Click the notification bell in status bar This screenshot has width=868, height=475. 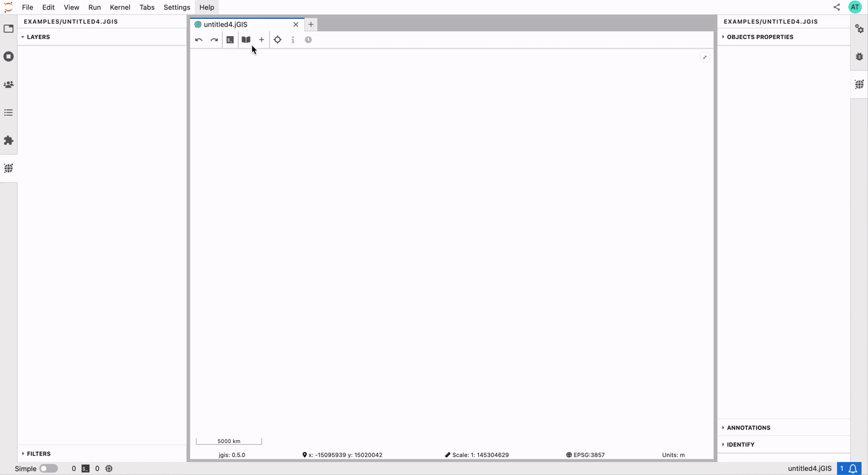tap(853, 469)
